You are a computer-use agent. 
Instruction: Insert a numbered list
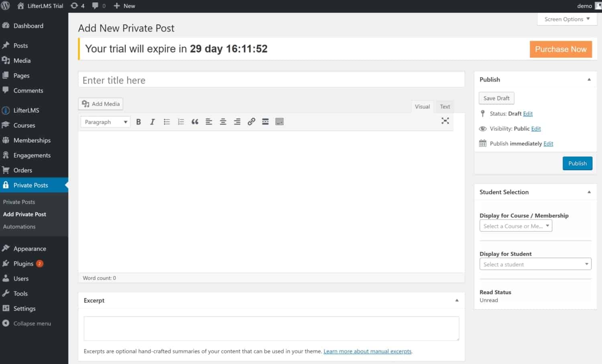[x=181, y=122]
